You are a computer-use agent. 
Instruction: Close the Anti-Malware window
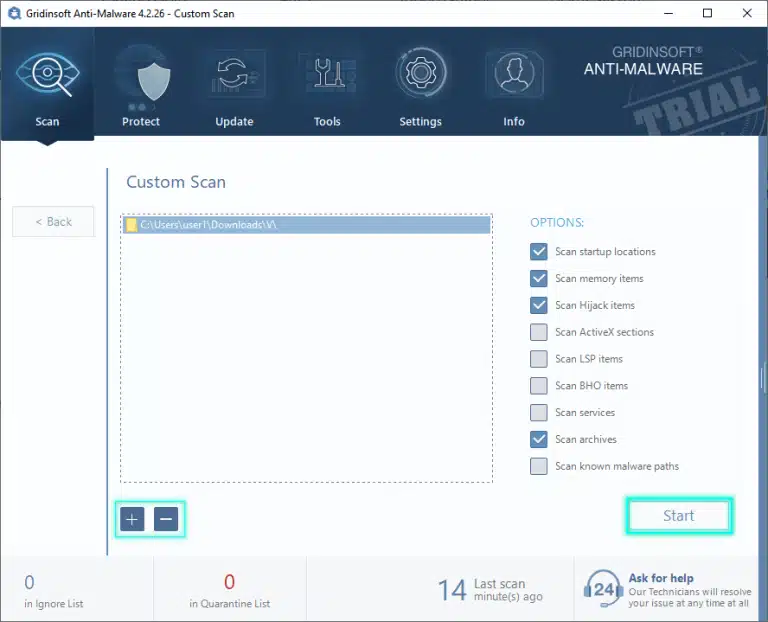747,13
